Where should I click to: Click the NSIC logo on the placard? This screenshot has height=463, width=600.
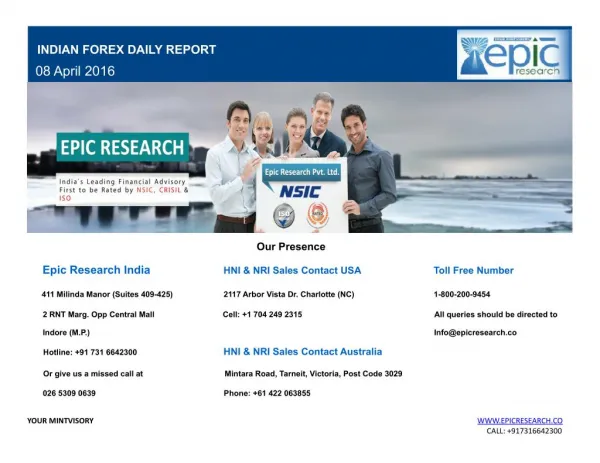300,191
